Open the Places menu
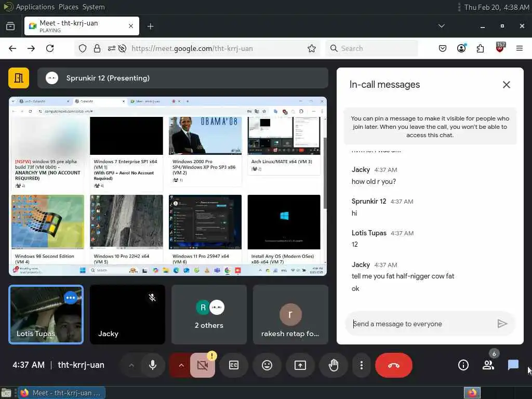This screenshot has width=532, height=399. pos(69,7)
